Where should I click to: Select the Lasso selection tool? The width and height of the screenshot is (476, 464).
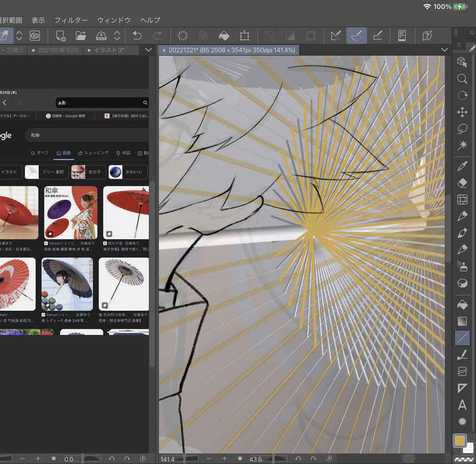[462, 129]
